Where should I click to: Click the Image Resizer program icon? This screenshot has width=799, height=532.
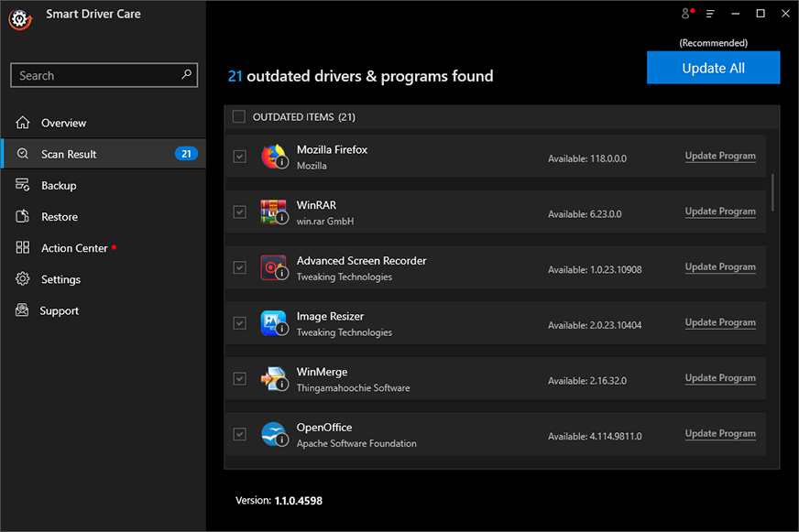point(273,323)
